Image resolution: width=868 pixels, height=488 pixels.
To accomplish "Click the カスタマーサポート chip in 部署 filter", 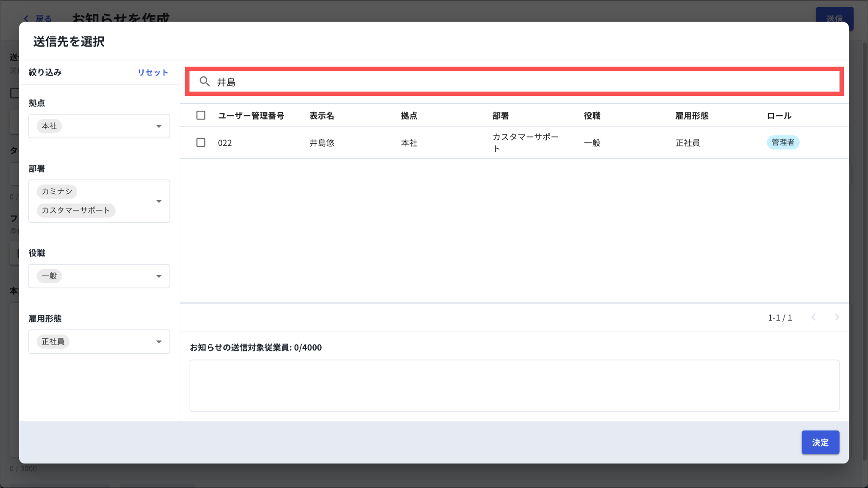I will point(76,210).
